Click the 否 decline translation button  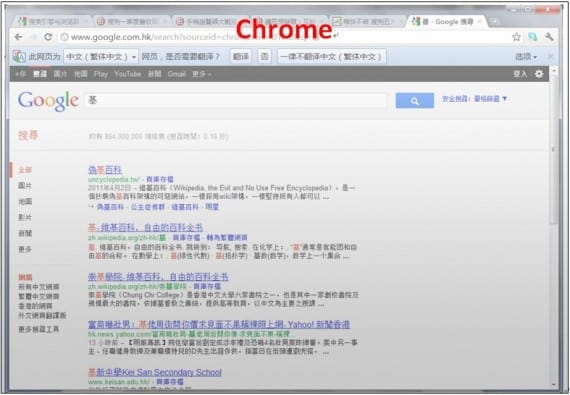pos(264,57)
